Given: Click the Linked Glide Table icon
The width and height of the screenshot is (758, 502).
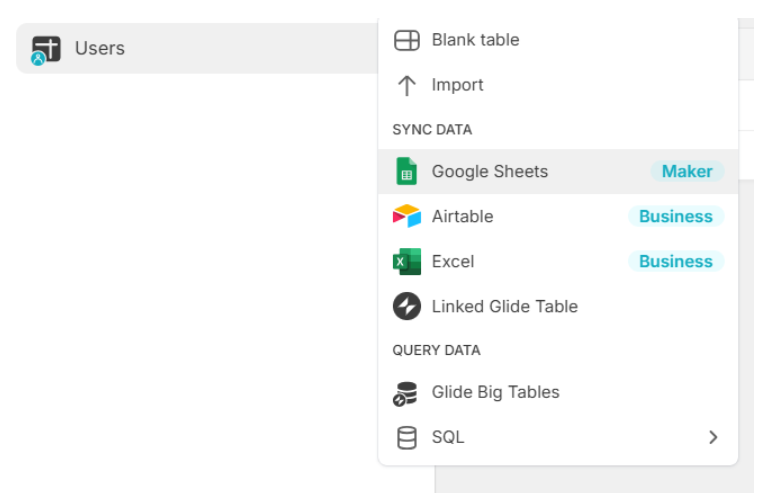Looking at the screenshot, I should tap(406, 306).
